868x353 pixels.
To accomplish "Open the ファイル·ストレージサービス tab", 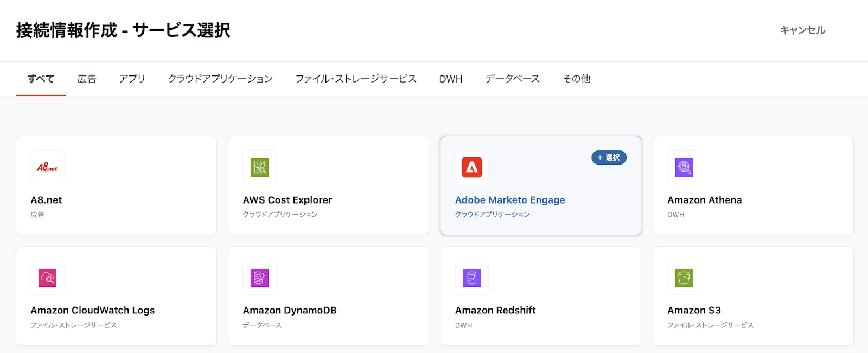I will click(356, 79).
